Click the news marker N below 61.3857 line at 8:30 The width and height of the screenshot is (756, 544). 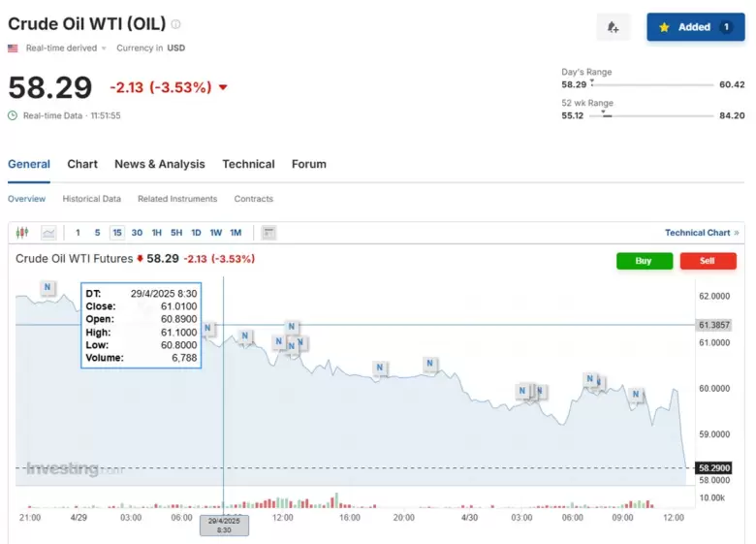tap(207, 328)
